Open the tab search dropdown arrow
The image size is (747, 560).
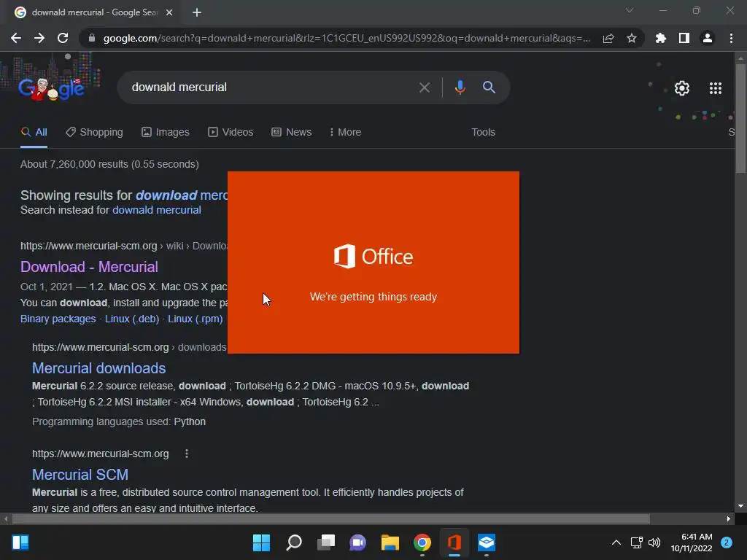(630, 10)
